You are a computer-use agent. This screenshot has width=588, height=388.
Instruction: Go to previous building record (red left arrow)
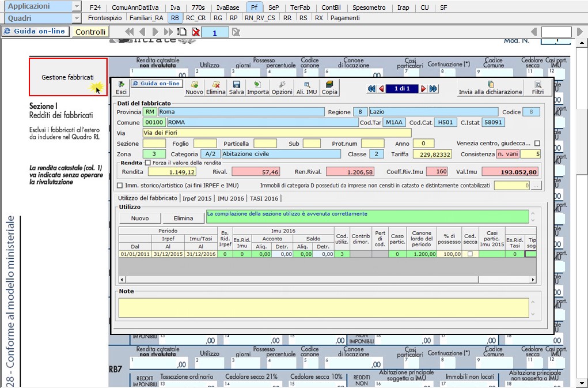(381, 89)
